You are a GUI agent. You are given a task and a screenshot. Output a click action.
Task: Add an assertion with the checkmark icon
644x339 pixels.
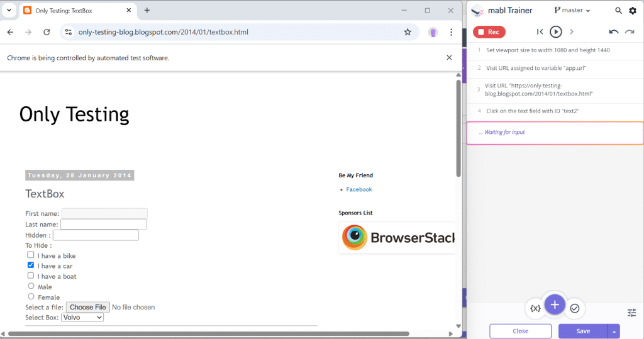575,308
